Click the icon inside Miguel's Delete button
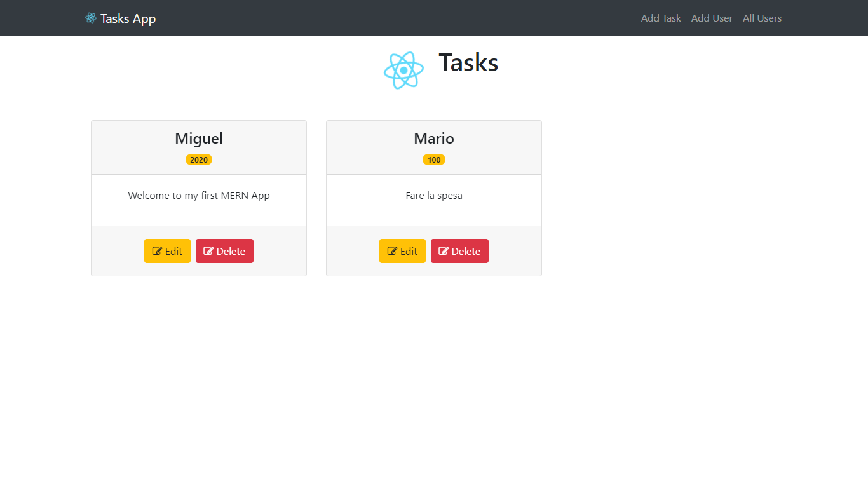This screenshot has width=868, height=488. coord(208,251)
